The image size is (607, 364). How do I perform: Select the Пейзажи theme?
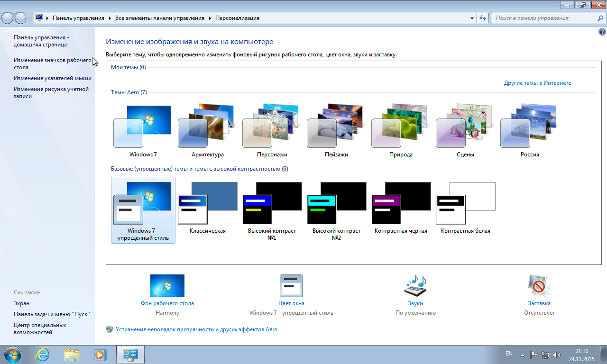coord(336,131)
